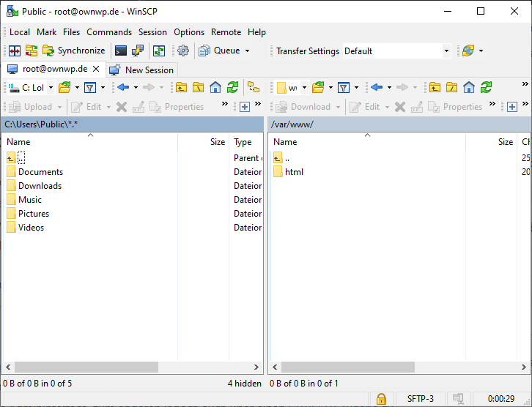Open the terminal console icon
Image resolution: width=532 pixels, height=407 pixels.
[x=121, y=51]
